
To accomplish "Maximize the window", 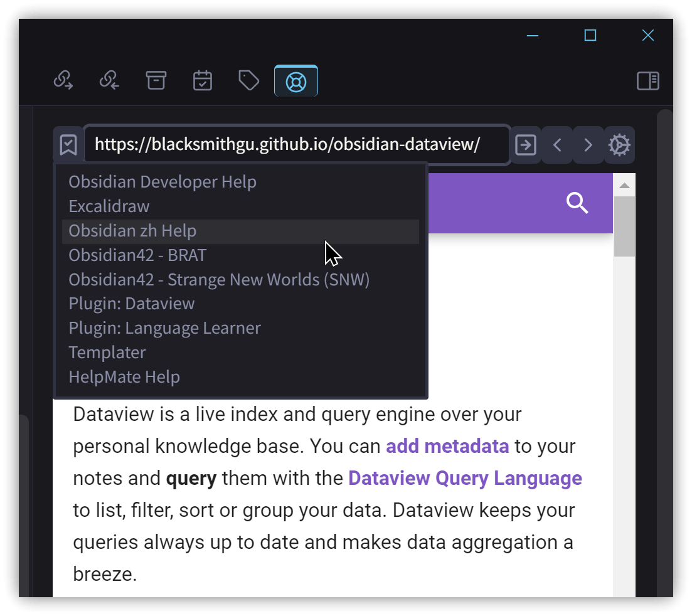I will tap(590, 35).
